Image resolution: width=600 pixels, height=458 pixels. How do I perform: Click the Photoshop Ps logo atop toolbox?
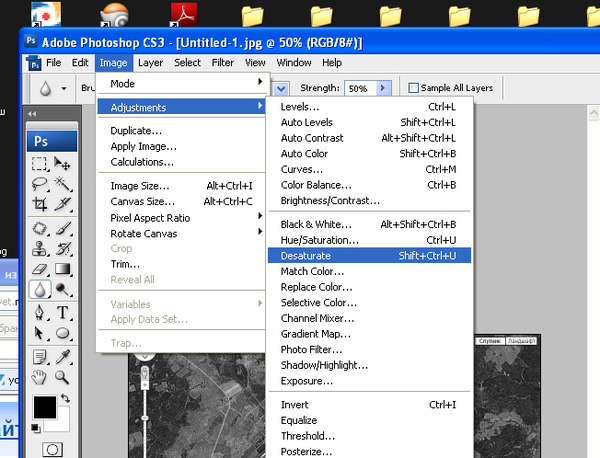click(52, 141)
